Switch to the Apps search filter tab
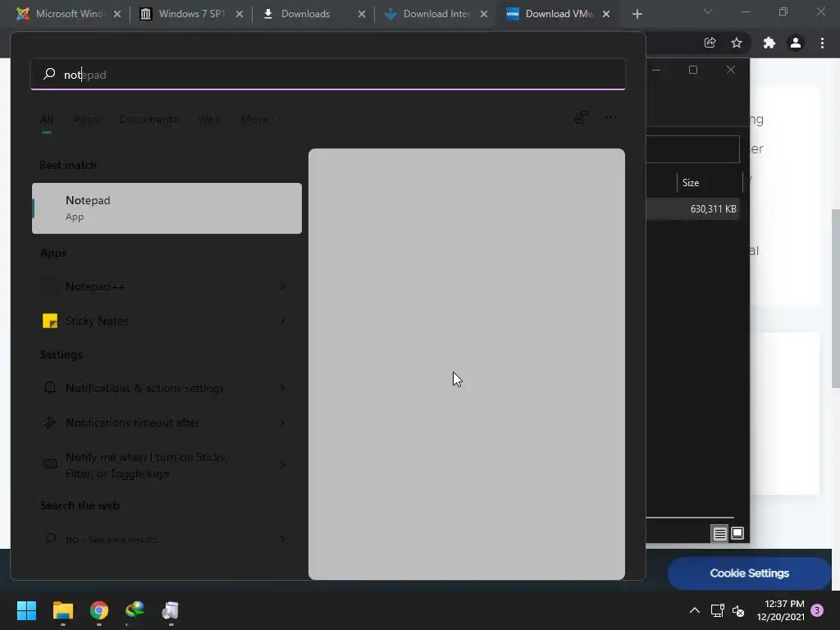 [86, 119]
